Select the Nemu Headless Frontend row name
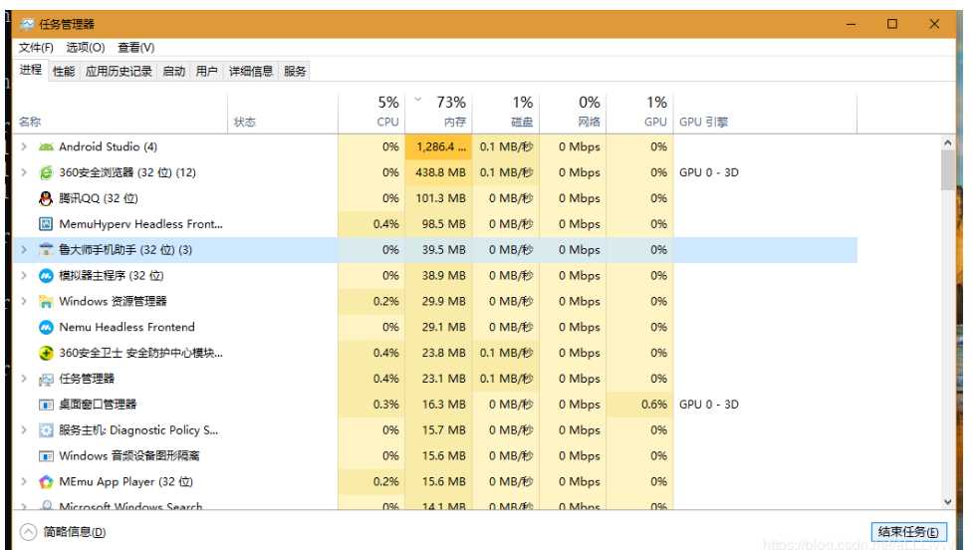Image resolution: width=980 pixels, height=550 pixels. 126,327
